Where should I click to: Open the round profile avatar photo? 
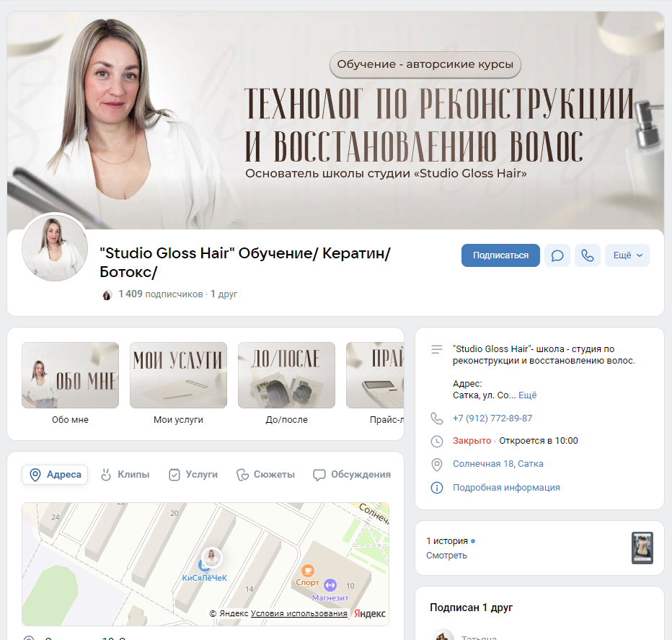55,248
